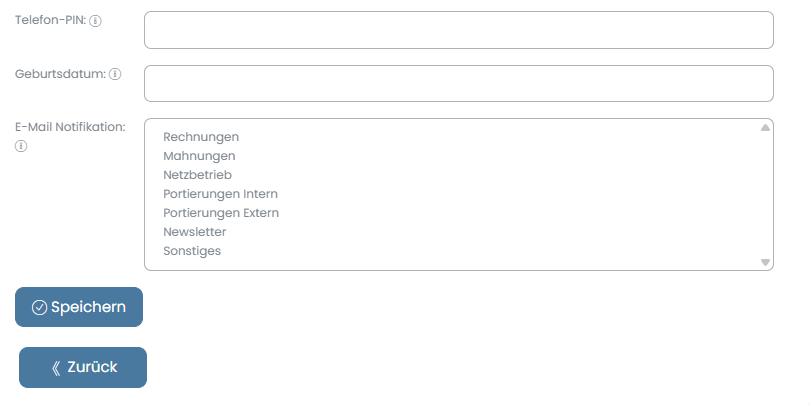The width and height of the screenshot is (810, 405).
Task: Save the form with Speichern
Action: click(79, 307)
